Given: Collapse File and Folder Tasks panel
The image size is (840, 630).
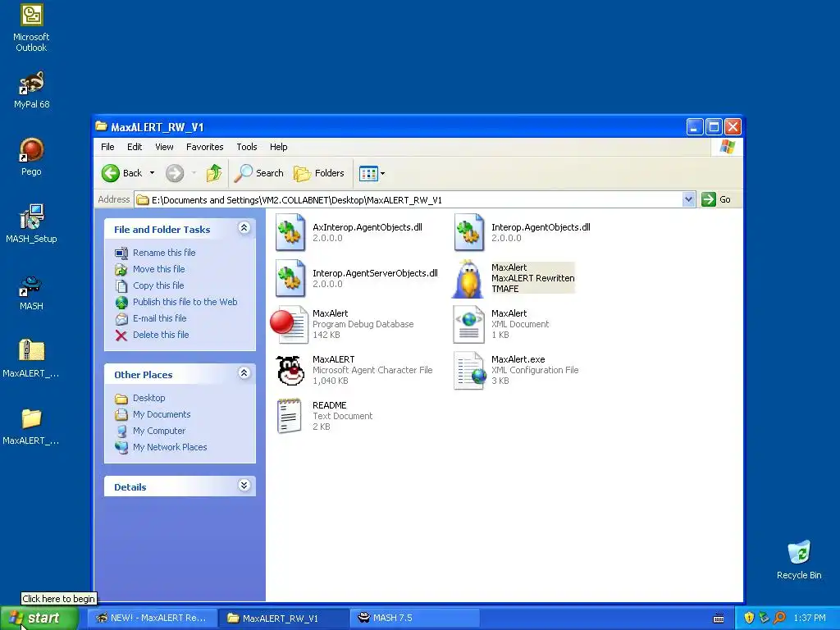Looking at the screenshot, I should [244, 228].
